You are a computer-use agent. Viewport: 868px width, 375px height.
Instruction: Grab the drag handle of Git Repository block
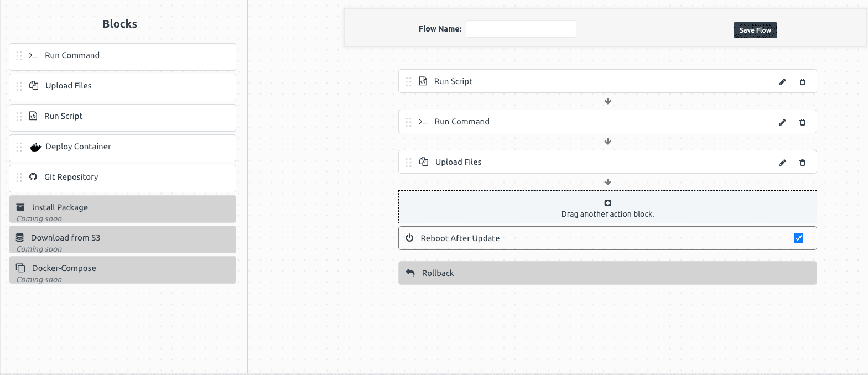[19, 178]
